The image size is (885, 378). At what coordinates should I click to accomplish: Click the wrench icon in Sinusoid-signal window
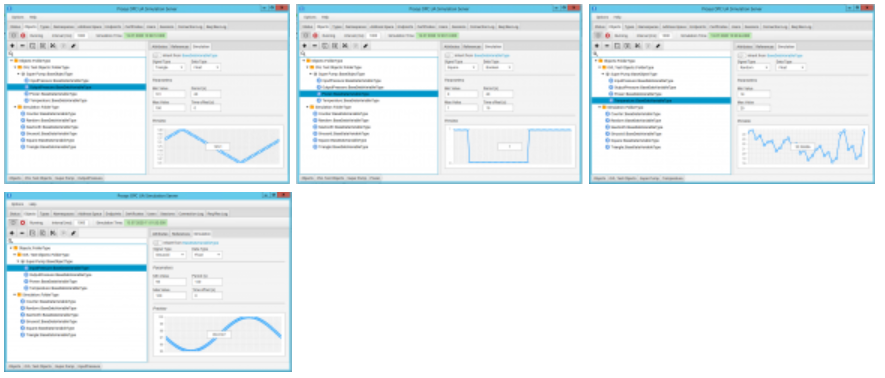click(x=73, y=233)
